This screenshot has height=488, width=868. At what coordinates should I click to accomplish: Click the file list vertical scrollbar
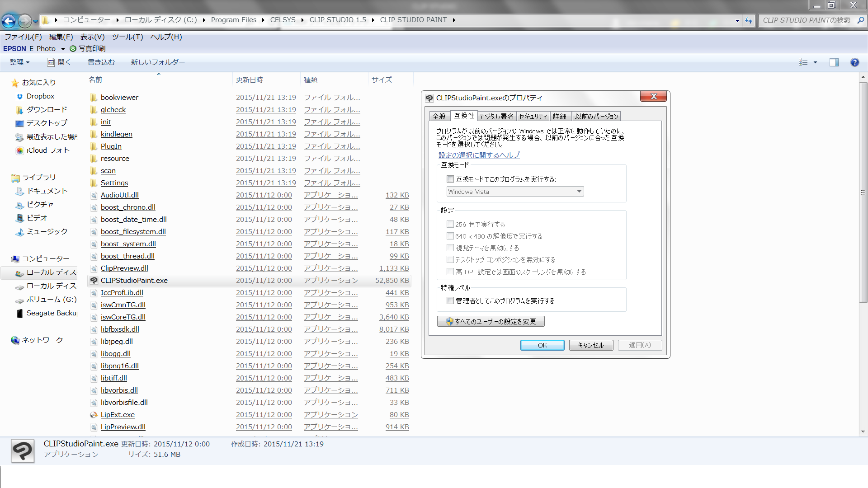pyautogui.click(x=863, y=192)
